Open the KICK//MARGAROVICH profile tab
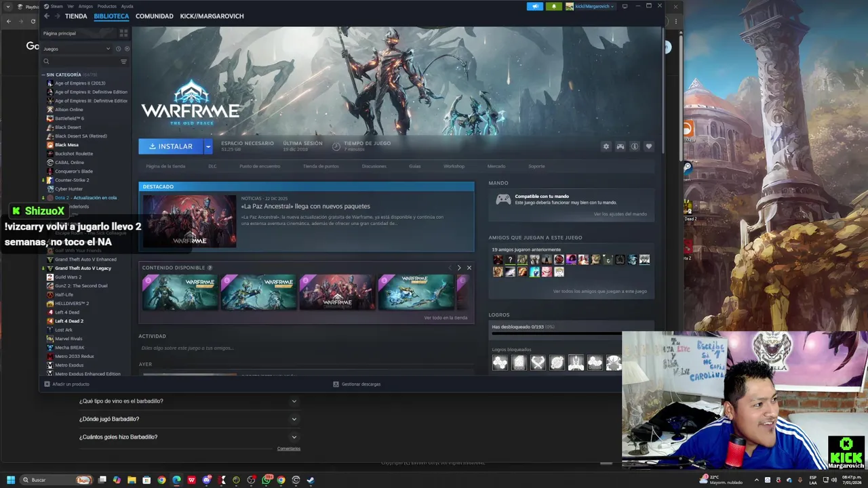 pyautogui.click(x=212, y=16)
